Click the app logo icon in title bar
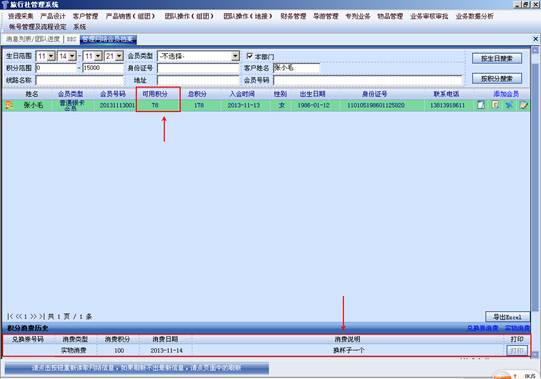The height and width of the screenshot is (379, 541). click(x=4, y=4)
